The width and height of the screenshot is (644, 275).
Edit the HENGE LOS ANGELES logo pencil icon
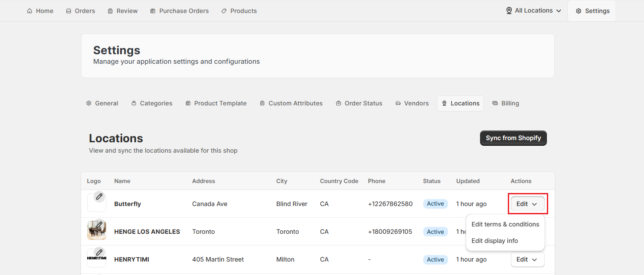click(x=99, y=224)
